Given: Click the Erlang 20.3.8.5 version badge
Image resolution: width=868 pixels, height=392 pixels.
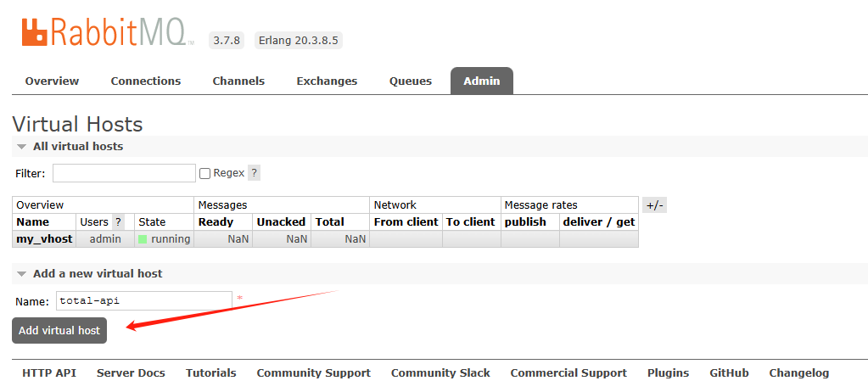Looking at the screenshot, I should tap(299, 41).
